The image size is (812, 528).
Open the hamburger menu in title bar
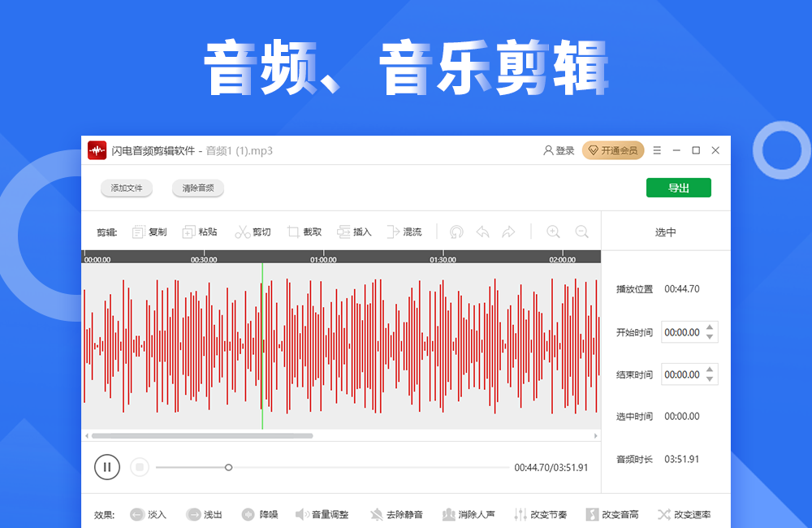tap(657, 150)
